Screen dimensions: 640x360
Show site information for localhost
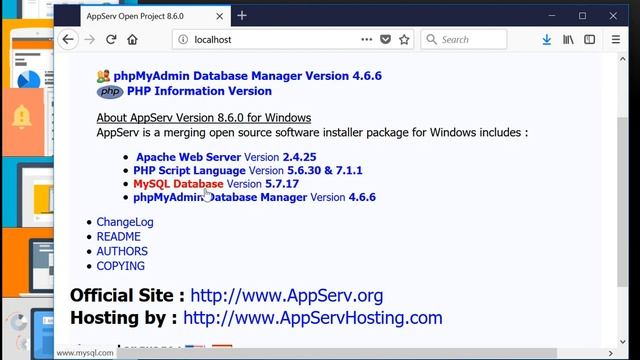tap(183, 40)
